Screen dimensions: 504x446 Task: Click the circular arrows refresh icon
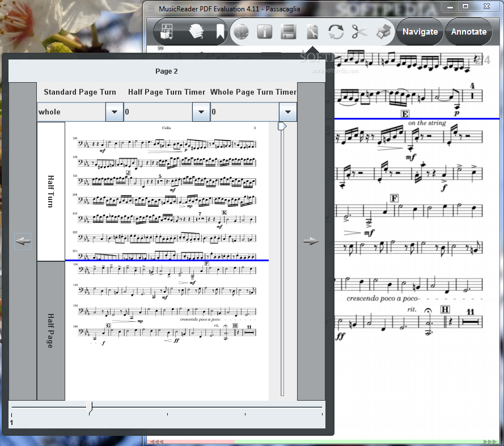click(336, 32)
